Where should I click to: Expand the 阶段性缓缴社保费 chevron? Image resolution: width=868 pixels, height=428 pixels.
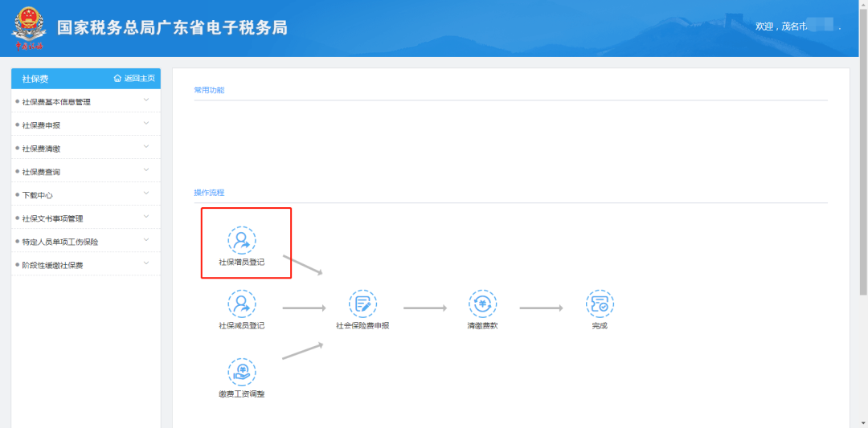click(x=146, y=263)
